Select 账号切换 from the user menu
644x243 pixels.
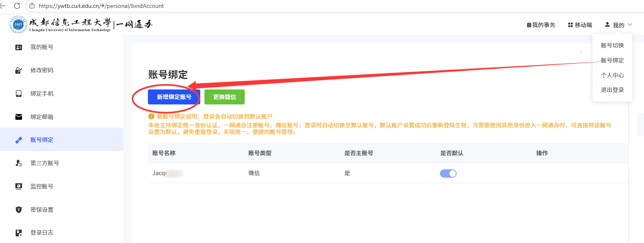612,45
